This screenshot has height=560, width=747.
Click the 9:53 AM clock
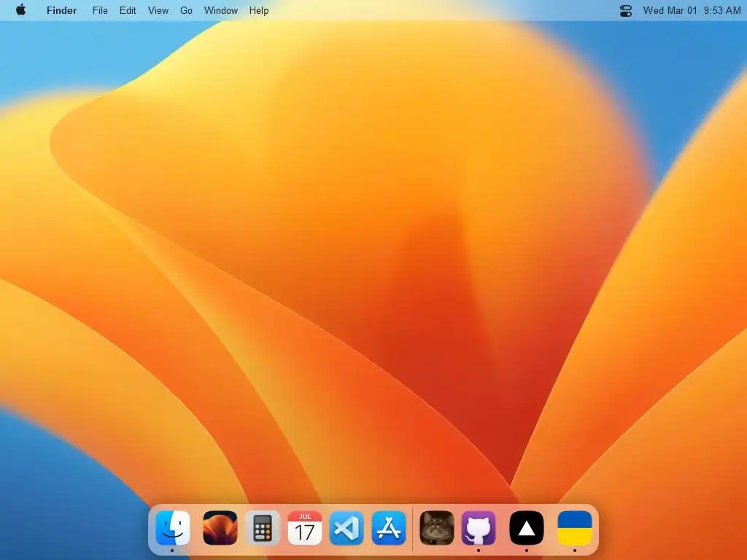point(721,10)
